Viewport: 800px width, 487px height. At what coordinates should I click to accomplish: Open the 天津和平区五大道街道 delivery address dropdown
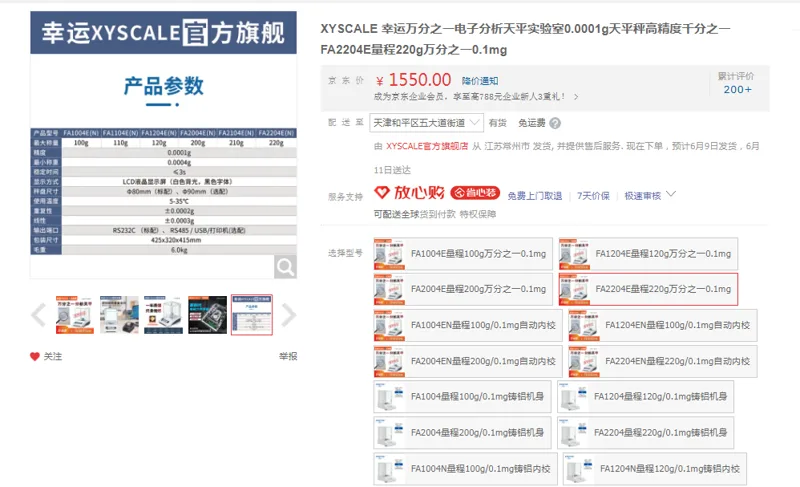click(427, 123)
